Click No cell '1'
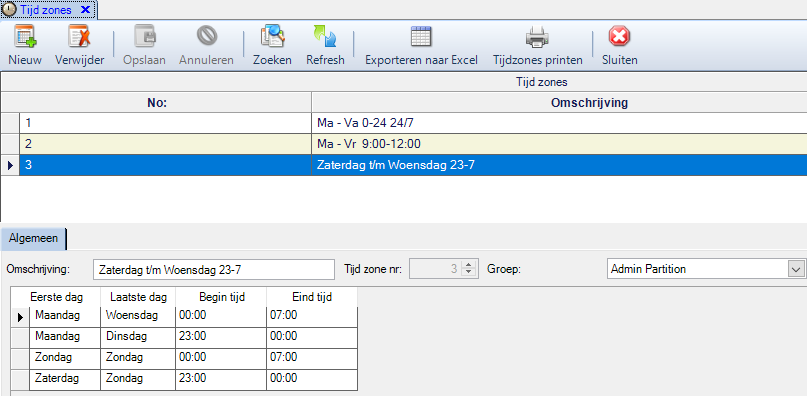 (166, 123)
